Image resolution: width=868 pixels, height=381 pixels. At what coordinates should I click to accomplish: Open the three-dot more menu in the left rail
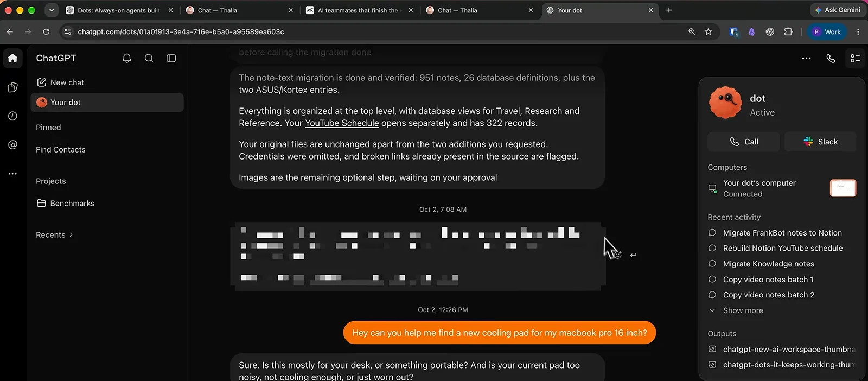coord(12,174)
